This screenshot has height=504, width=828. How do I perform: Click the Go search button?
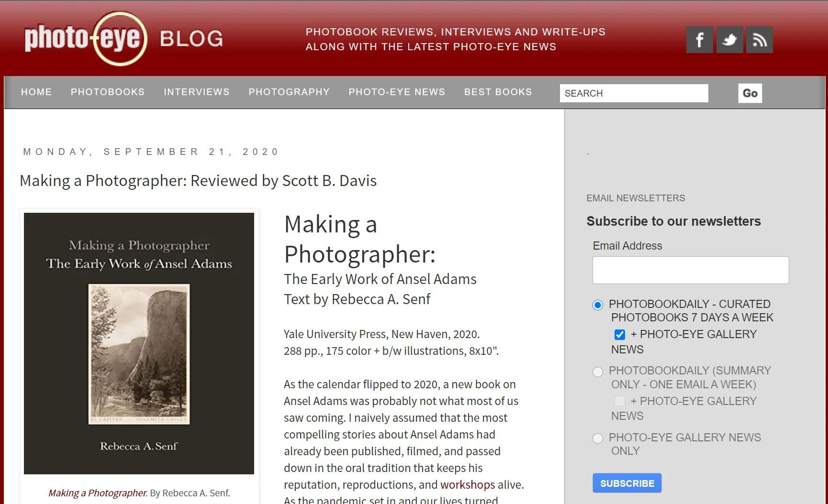coord(750,93)
